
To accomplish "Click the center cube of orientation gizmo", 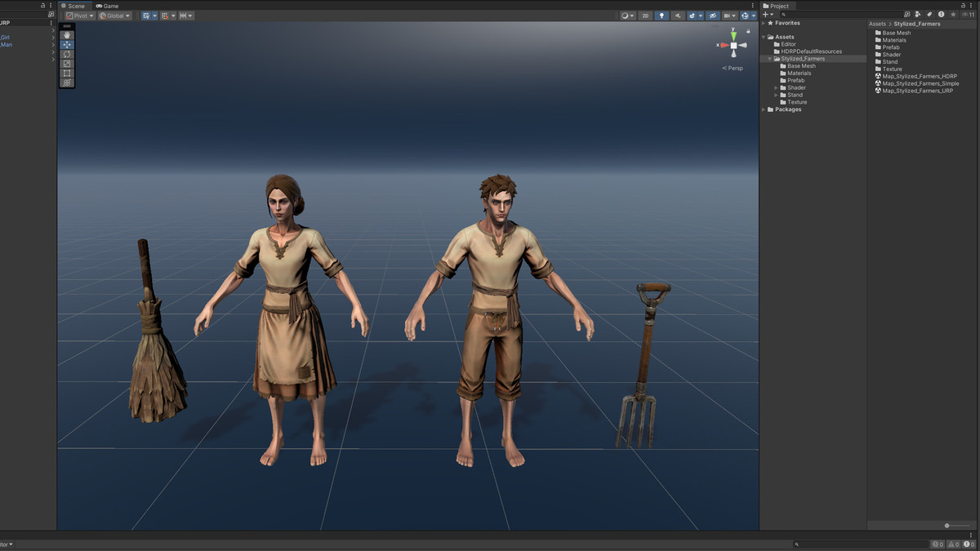I will coord(733,46).
